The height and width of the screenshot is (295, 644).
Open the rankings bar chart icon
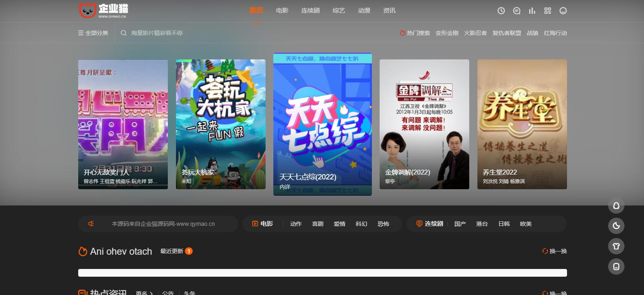pos(532,11)
